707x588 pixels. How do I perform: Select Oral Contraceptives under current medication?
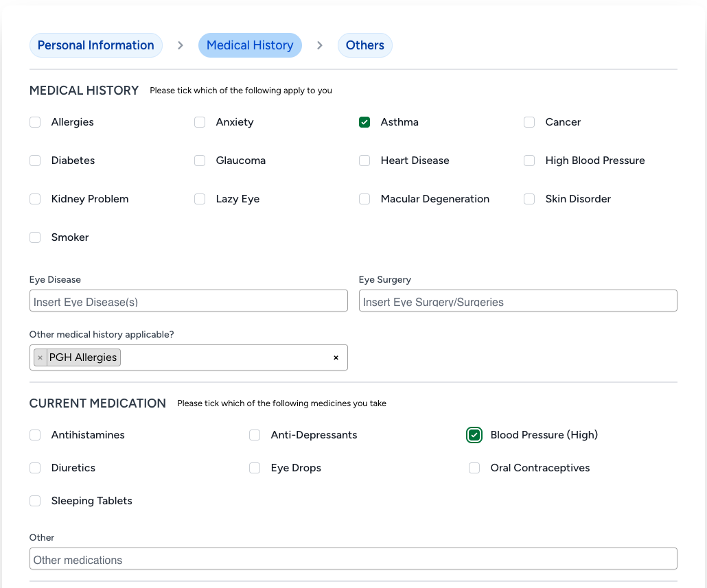(x=474, y=468)
